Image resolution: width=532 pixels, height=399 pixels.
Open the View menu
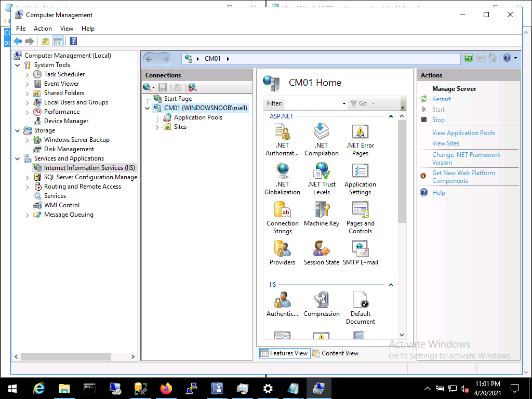point(66,29)
